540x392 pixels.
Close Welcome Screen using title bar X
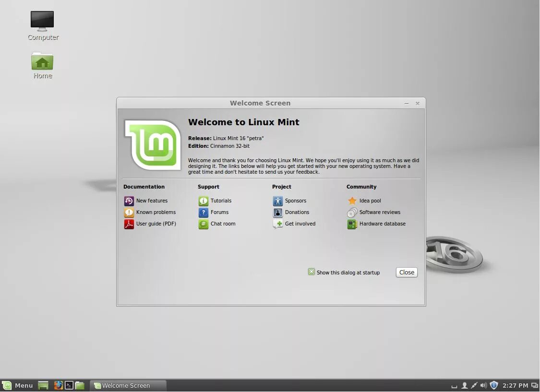coord(418,103)
